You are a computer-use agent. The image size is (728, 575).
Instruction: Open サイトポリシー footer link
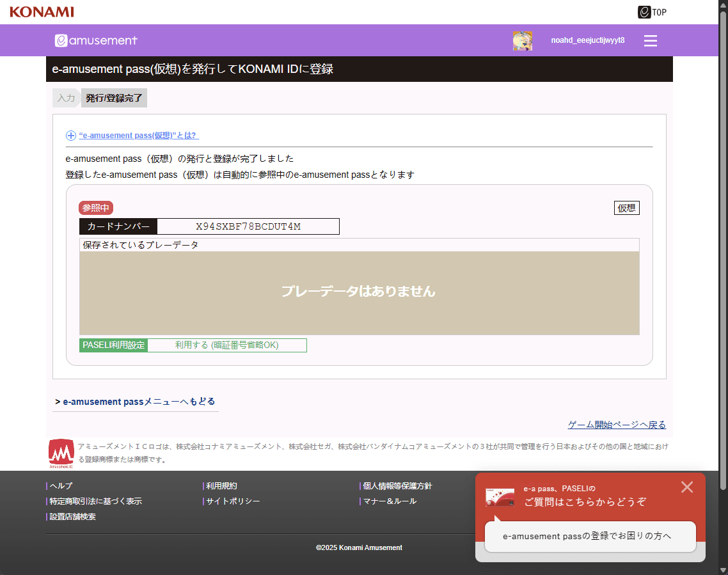point(233,501)
